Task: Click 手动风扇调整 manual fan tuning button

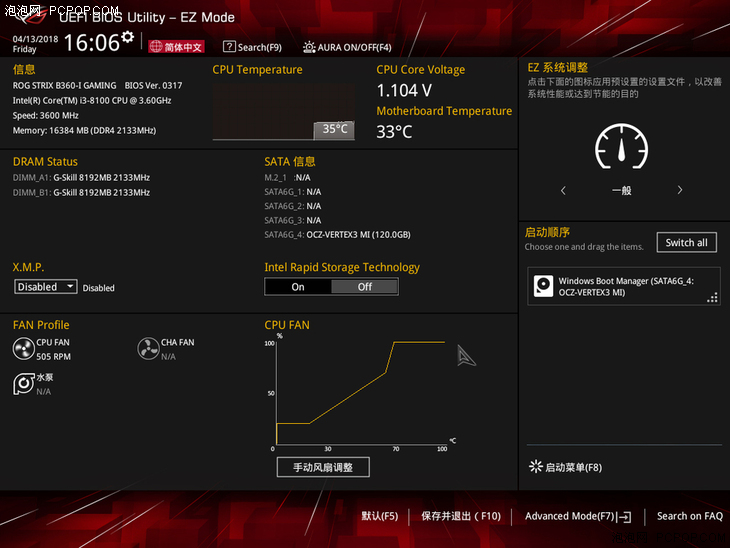Action: pos(323,467)
